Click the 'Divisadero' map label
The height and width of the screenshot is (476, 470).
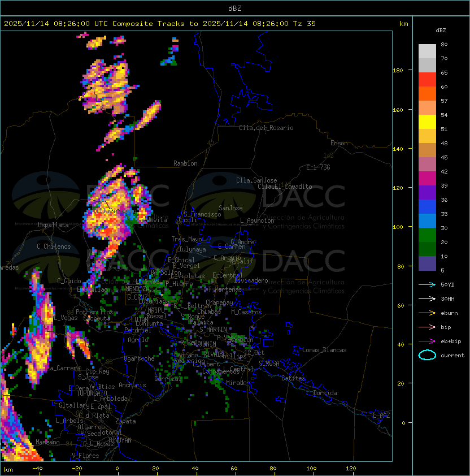[x=251, y=280]
